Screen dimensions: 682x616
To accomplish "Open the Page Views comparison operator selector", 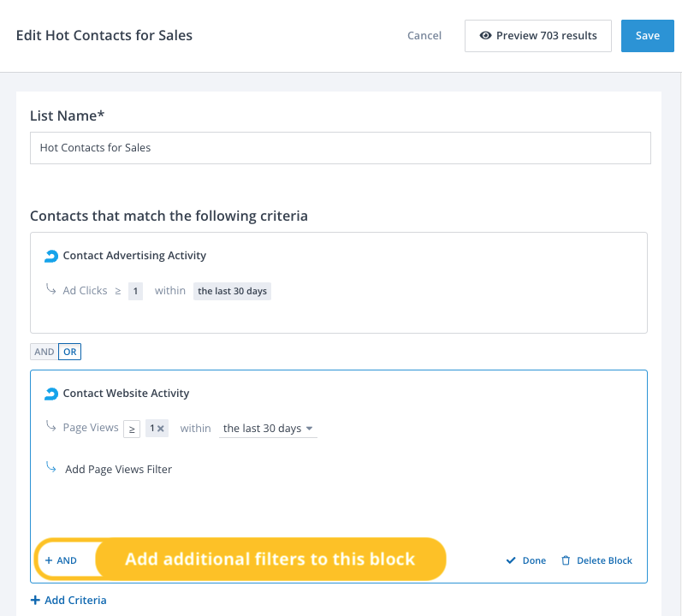I will [x=132, y=429].
